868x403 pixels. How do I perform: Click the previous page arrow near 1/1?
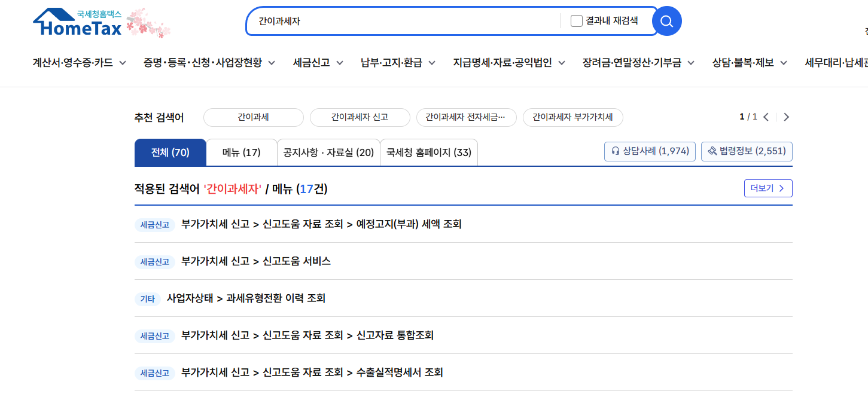tap(766, 117)
